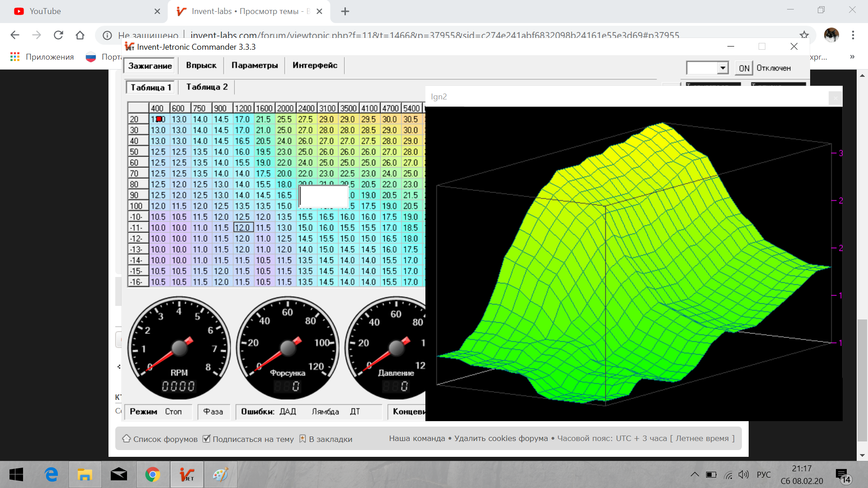Toggle the subscribe-to-topic checkbox
This screenshot has height=488, width=868.
207,439
